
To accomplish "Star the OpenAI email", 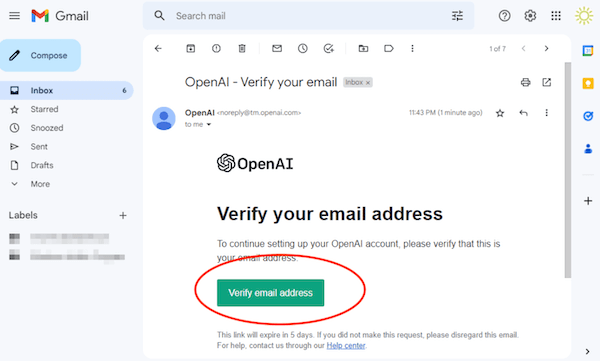I will click(x=500, y=113).
